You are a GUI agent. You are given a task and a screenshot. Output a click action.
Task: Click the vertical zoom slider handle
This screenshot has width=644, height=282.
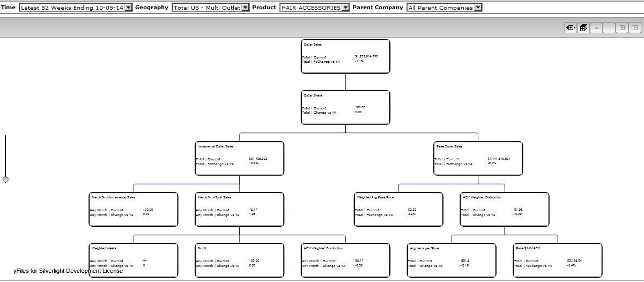pyautogui.click(x=5, y=180)
